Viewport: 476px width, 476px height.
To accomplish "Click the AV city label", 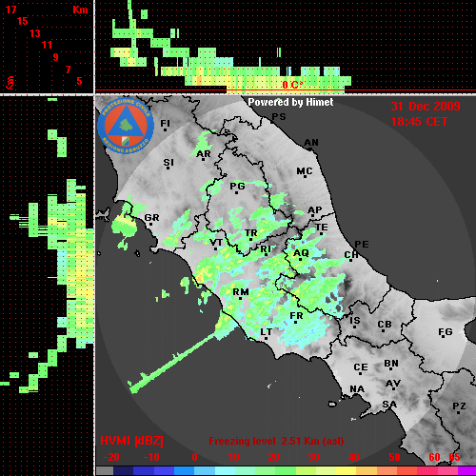I will click(393, 384).
